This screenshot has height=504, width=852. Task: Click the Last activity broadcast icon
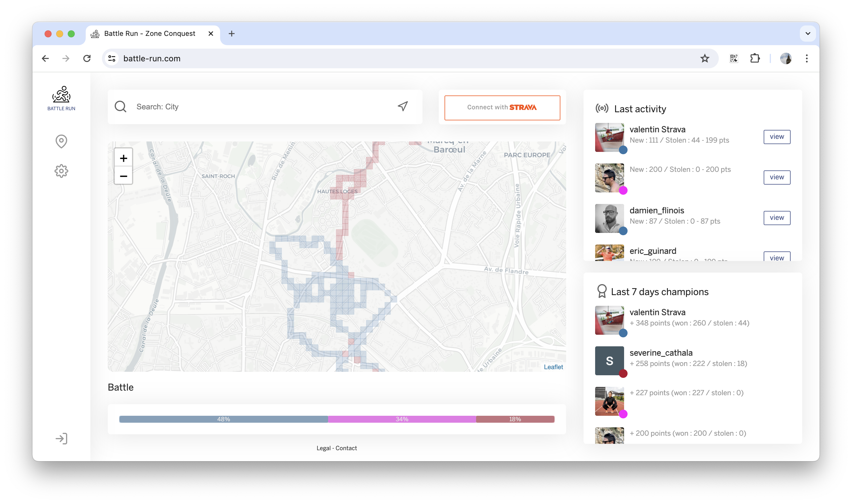pyautogui.click(x=602, y=108)
